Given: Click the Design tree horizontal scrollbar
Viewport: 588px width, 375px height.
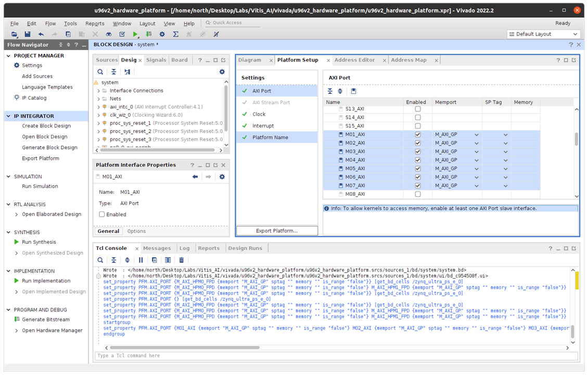Looking at the screenshot, I should point(157,150).
